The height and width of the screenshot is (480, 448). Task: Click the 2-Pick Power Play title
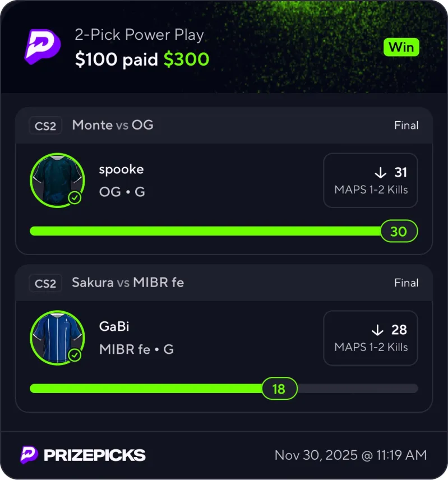140,35
